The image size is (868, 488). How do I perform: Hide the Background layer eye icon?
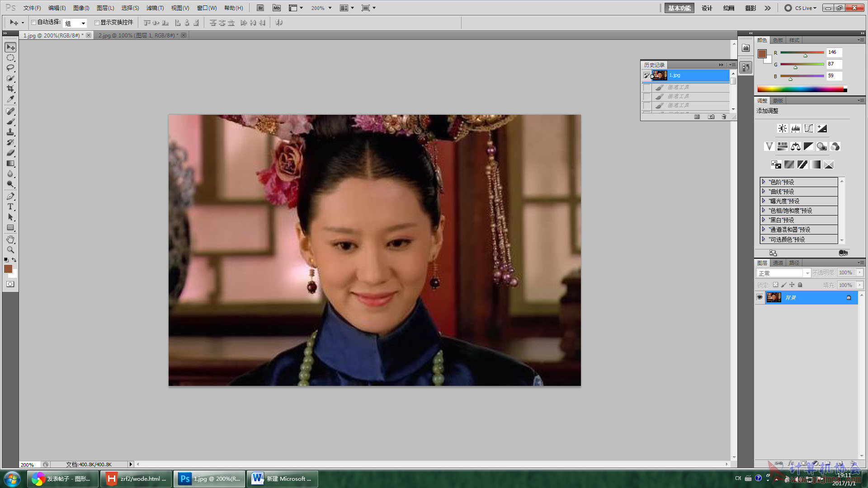click(x=759, y=297)
